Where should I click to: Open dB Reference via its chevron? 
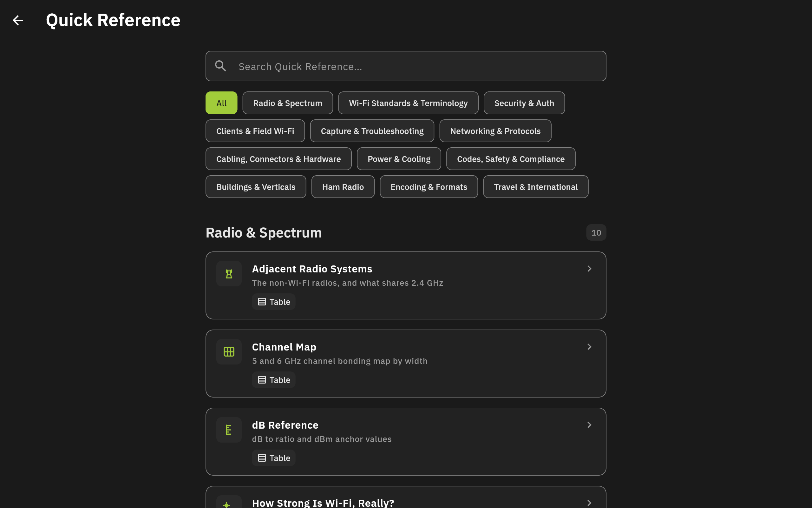[589, 425]
